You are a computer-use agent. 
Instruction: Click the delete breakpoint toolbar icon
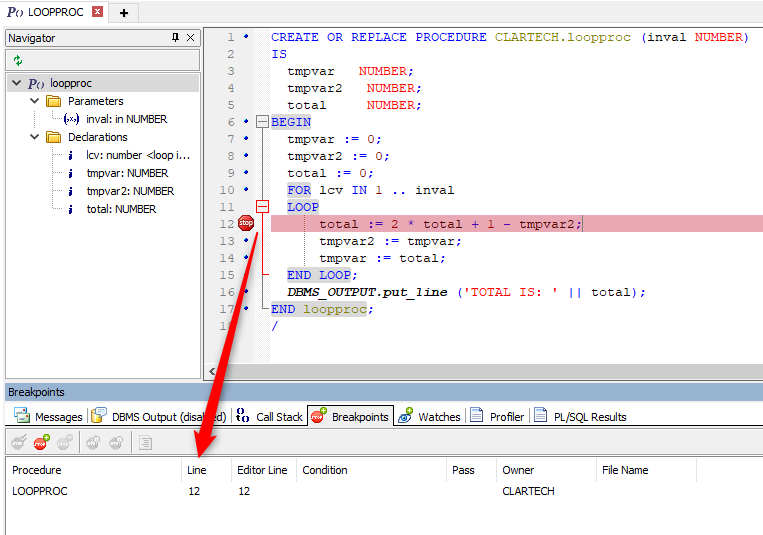[x=65, y=442]
